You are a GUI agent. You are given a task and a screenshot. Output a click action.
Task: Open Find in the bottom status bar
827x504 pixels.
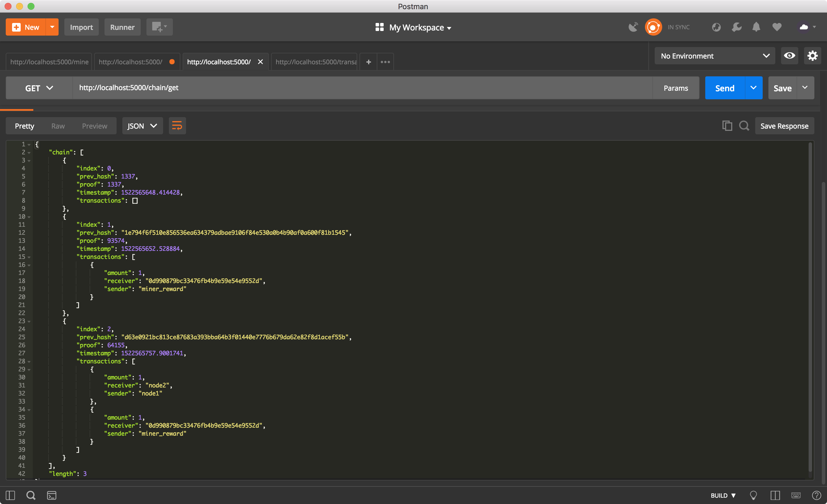[31, 495]
